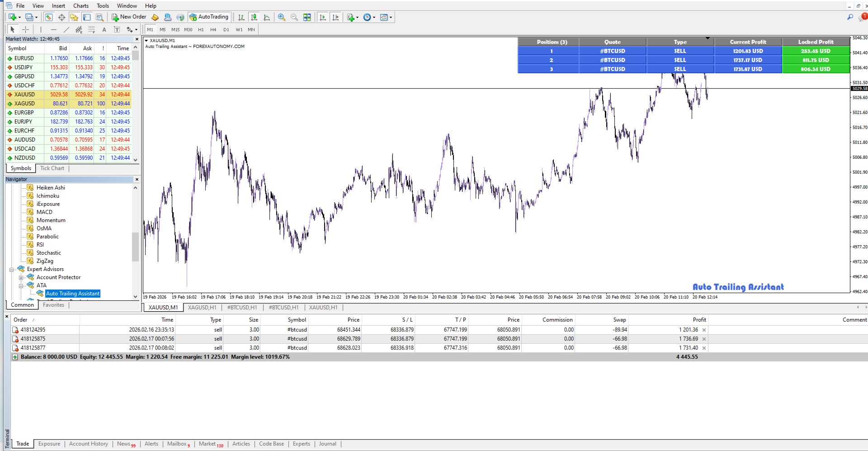Tile chart windows using the toolbar icon
This screenshot has height=451, width=868.
[x=307, y=17]
